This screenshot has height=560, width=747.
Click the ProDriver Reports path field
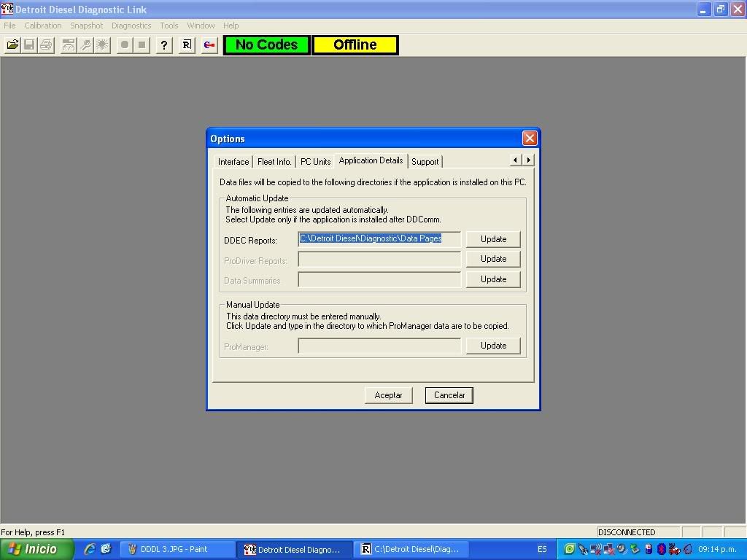pyautogui.click(x=379, y=260)
